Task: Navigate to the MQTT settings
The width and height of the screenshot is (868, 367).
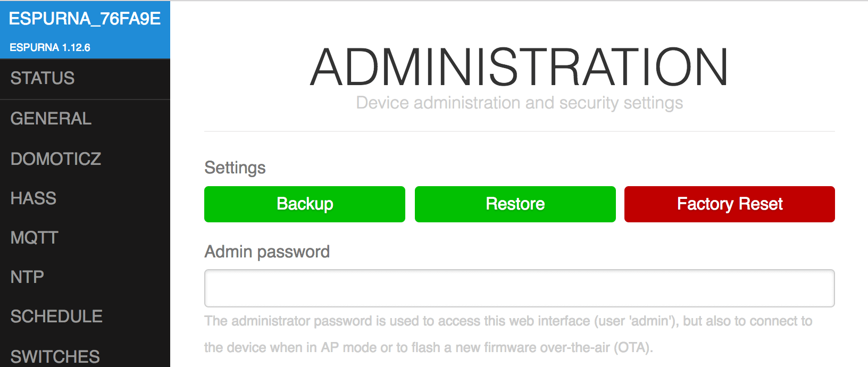Action: [35, 238]
